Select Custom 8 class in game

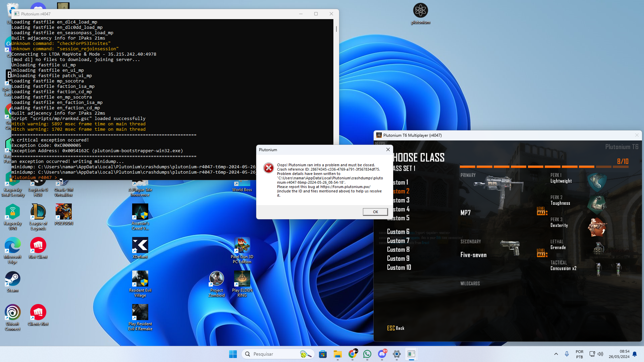[x=398, y=249]
